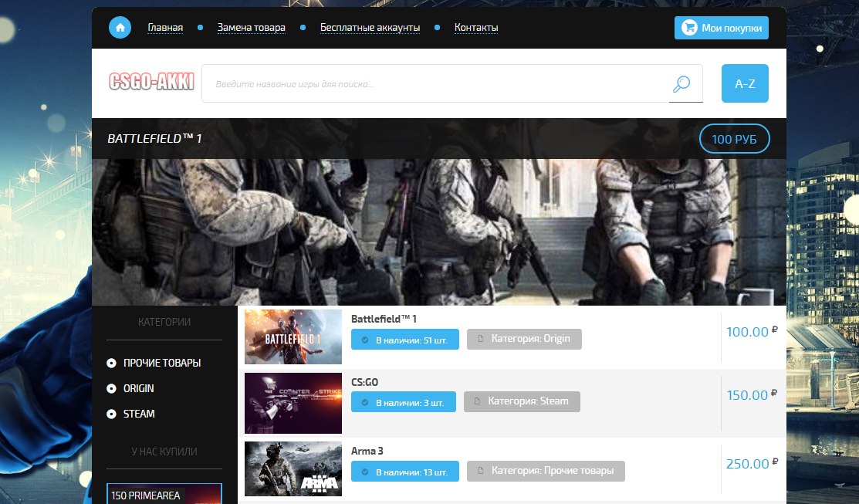Image resolution: width=859 pixels, height=504 pixels.
Task: Sort items with the A-Z button
Action: [745, 83]
